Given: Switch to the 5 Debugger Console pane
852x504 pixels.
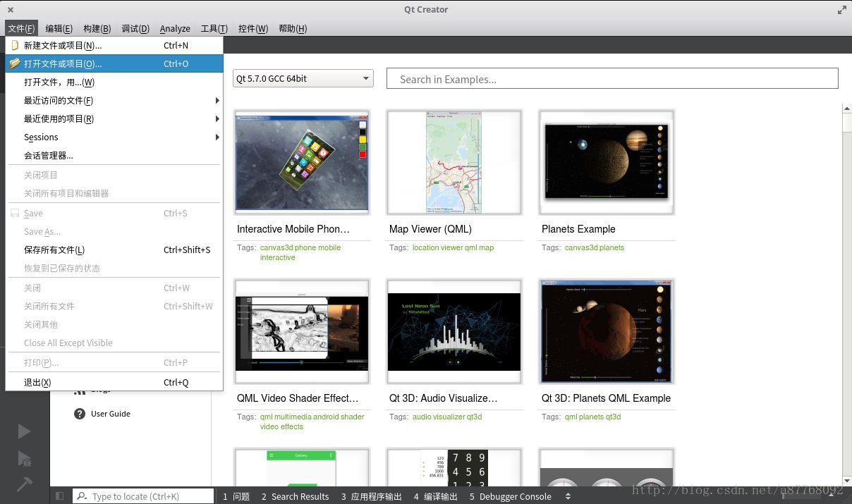Looking at the screenshot, I should (x=510, y=496).
